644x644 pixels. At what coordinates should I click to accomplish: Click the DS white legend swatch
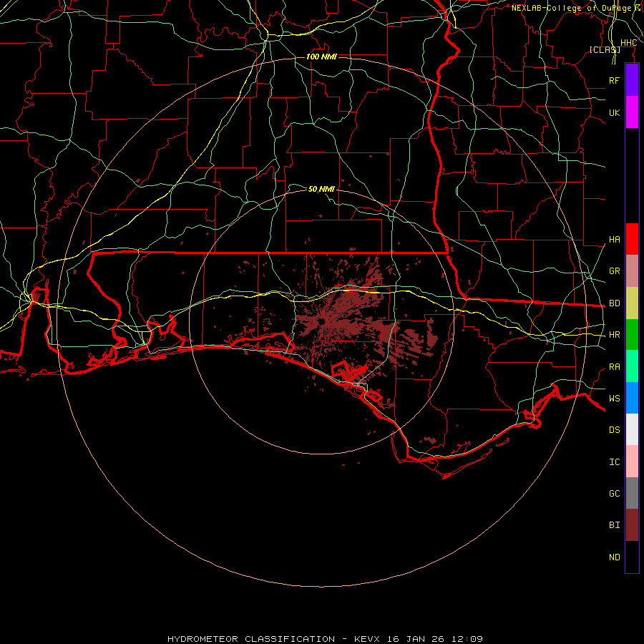tap(632, 429)
